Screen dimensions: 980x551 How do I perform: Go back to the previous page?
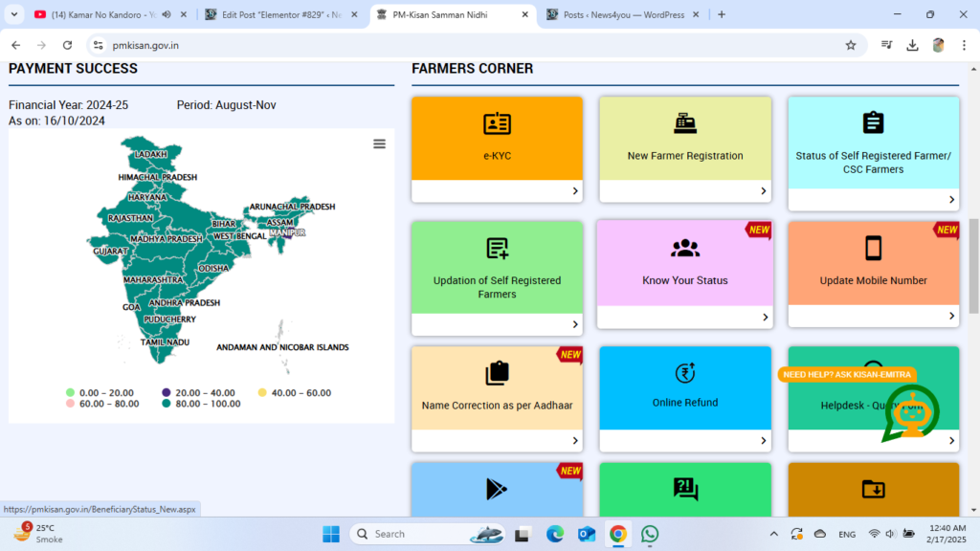pyautogui.click(x=15, y=45)
